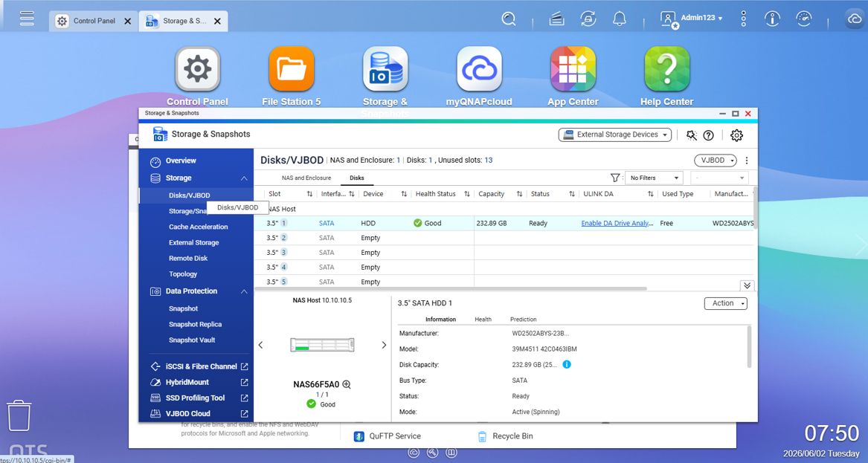
Task: Open Overview in the sidebar
Action: click(x=181, y=161)
